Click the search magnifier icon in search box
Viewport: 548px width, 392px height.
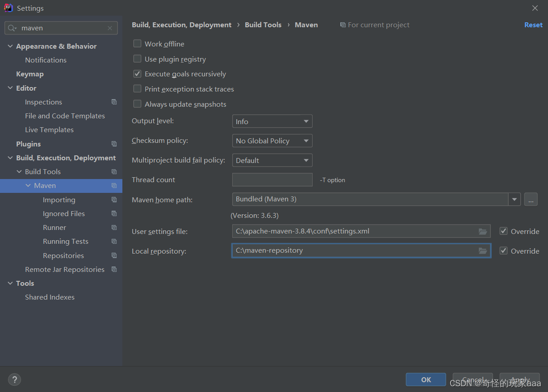(x=13, y=28)
